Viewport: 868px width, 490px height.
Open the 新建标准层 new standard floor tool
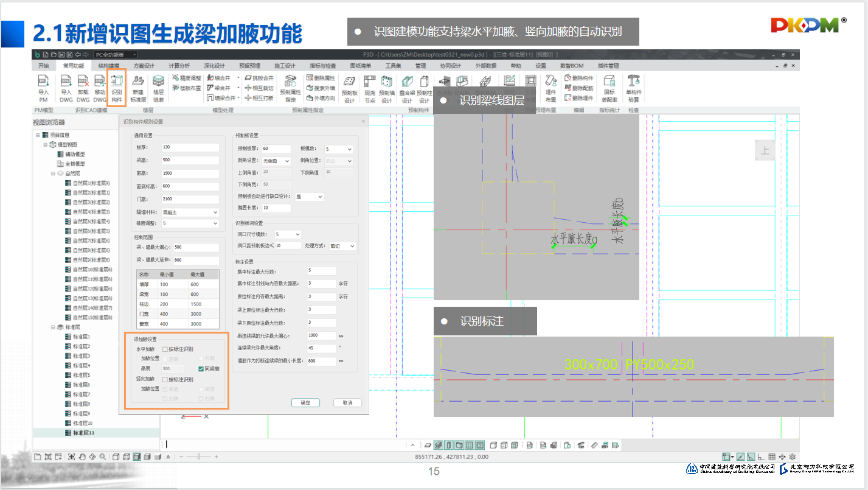pyautogui.click(x=138, y=88)
